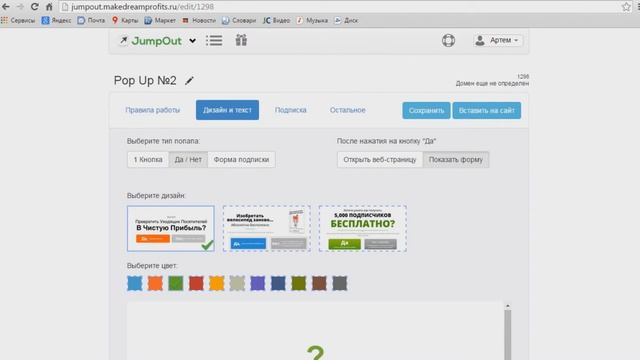The image size is (640, 360).
Task: Pick the yellow-orange color swatch
Action: pyautogui.click(x=217, y=283)
